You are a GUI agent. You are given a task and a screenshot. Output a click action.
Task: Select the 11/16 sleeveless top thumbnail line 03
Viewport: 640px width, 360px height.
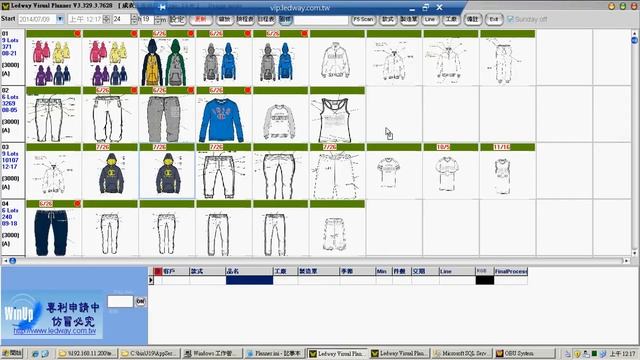(x=507, y=175)
